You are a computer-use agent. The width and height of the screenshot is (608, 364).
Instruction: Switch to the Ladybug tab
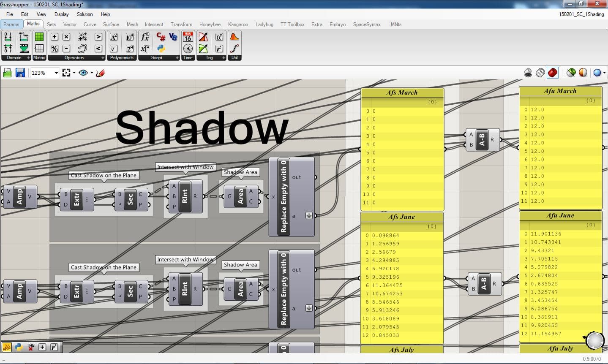(x=264, y=24)
